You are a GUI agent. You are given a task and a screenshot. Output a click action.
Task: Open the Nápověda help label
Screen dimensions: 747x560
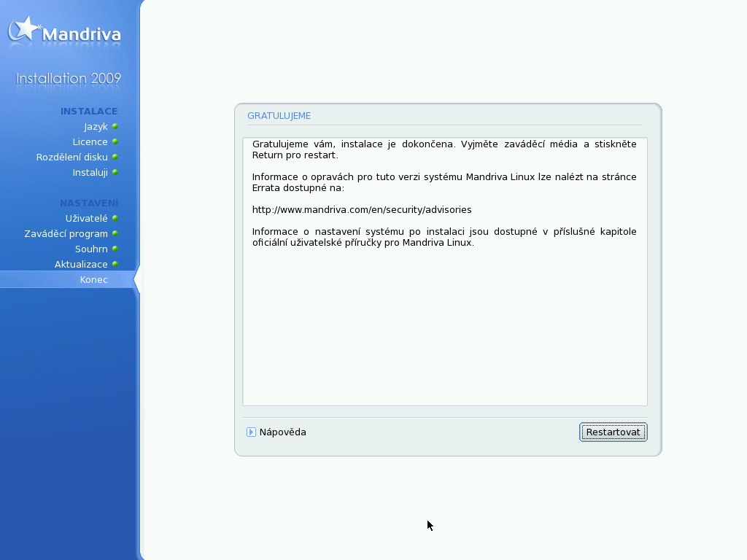[282, 432]
